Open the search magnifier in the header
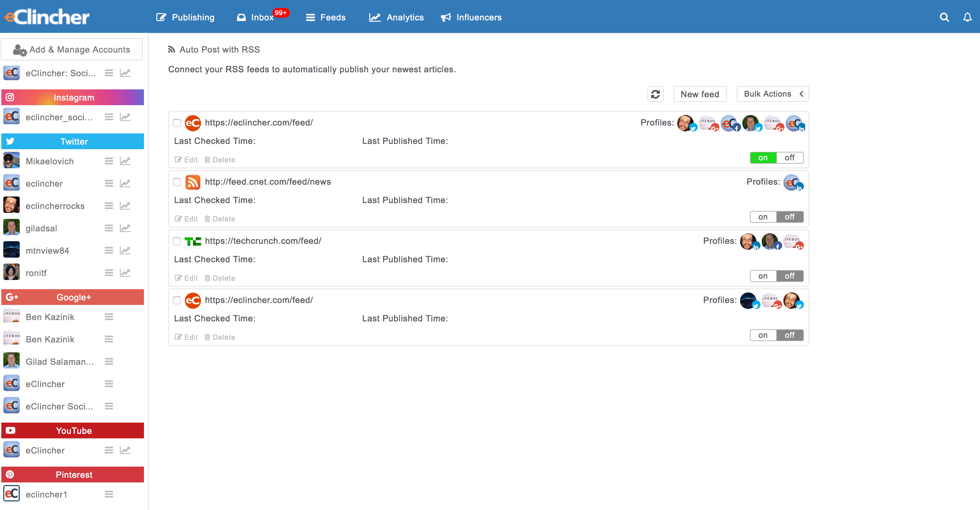Screen dimensions: 980x510 point(944,17)
